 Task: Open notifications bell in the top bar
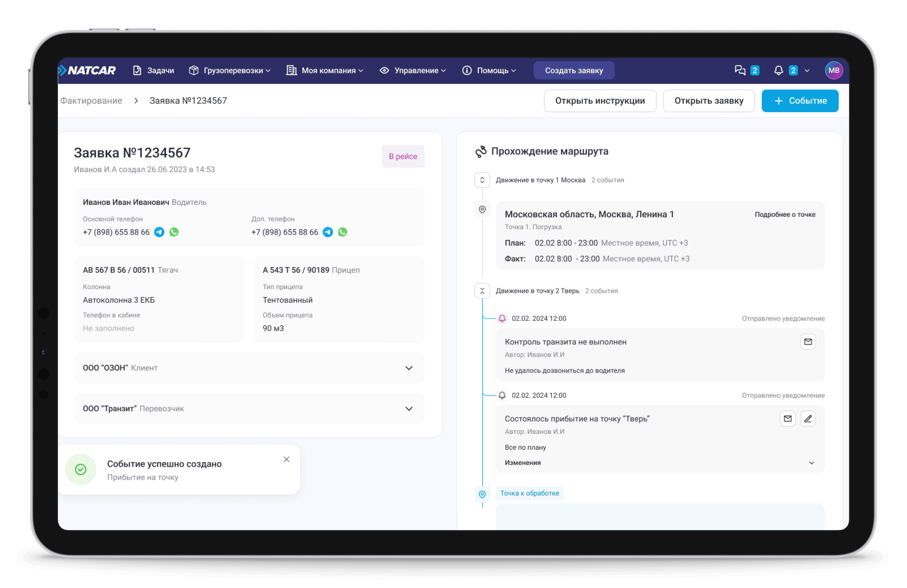click(778, 70)
